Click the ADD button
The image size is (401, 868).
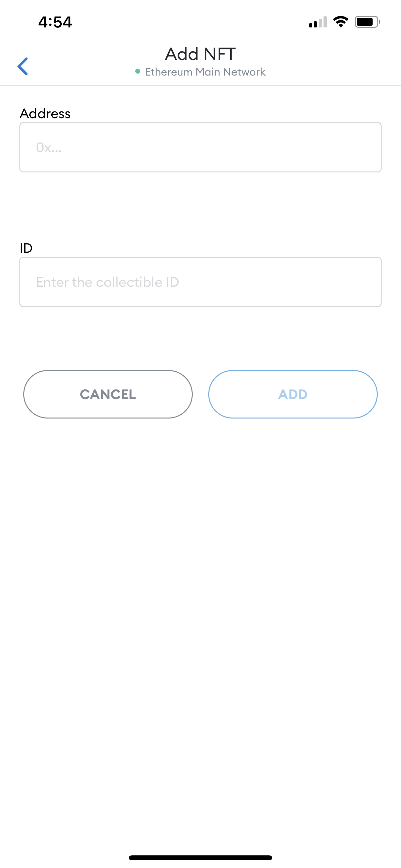pyautogui.click(x=293, y=394)
